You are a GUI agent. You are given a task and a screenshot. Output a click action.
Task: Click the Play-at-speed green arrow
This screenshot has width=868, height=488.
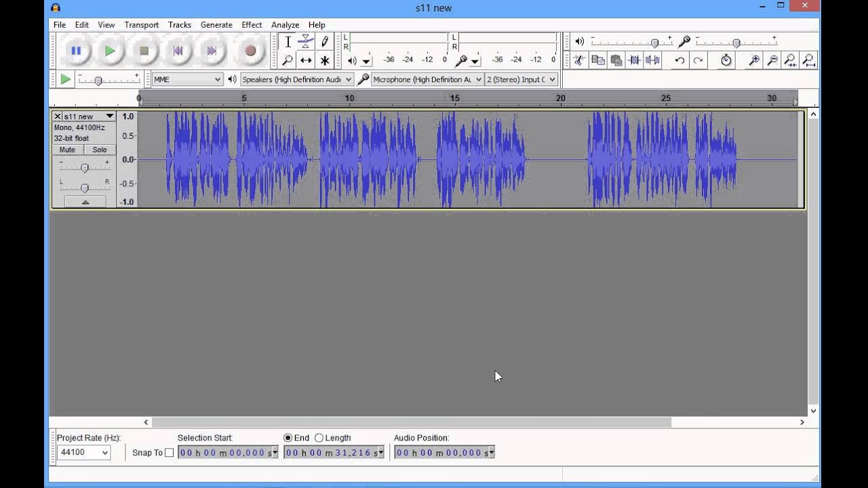pos(65,79)
